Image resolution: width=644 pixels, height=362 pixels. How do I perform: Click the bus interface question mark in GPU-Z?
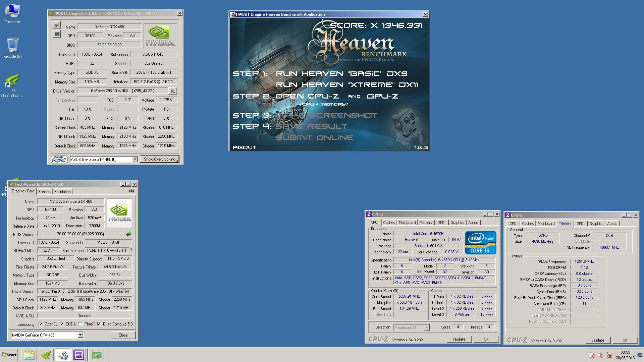(131, 250)
